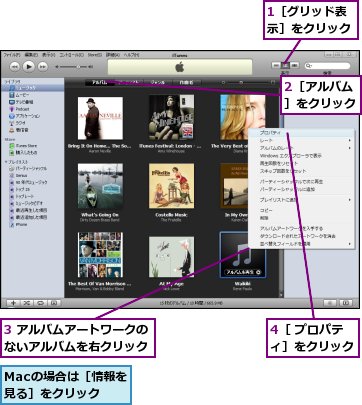Open the 編集 menu
362x405 pixels.
[x=31, y=55]
